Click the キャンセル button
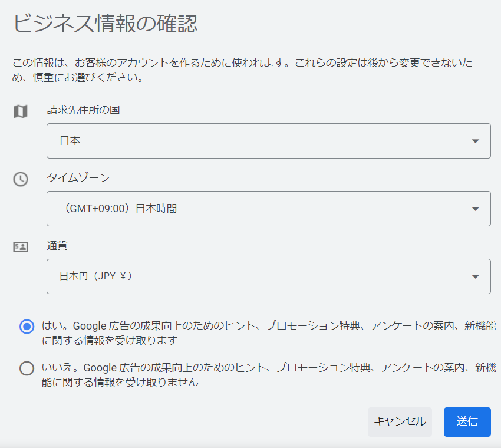This screenshot has height=448, width=501. click(x=400, y=422)
